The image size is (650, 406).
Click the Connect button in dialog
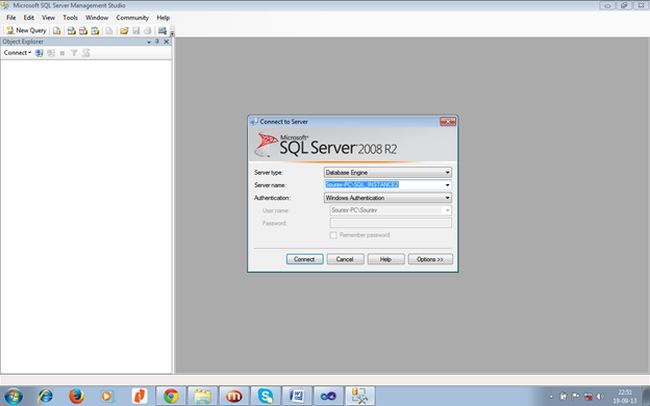304,259
